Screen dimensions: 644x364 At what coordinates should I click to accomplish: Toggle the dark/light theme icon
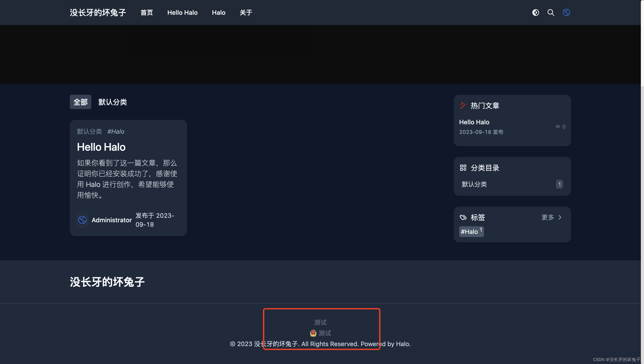(x=535, y=13)
